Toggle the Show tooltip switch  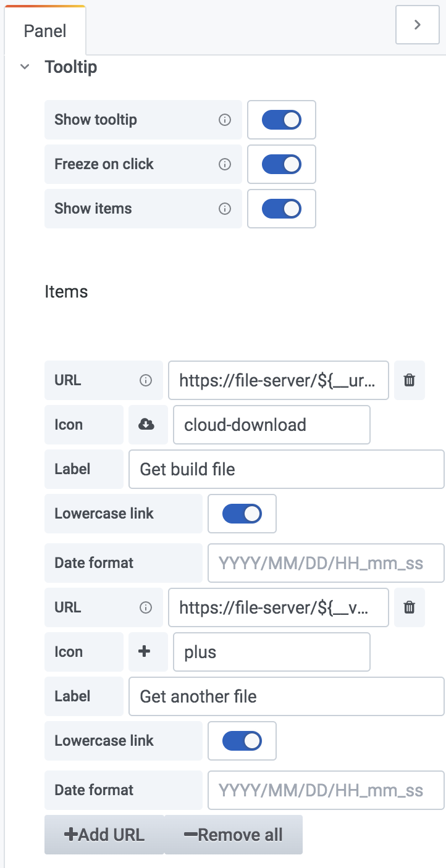click(x=282, y=120)
